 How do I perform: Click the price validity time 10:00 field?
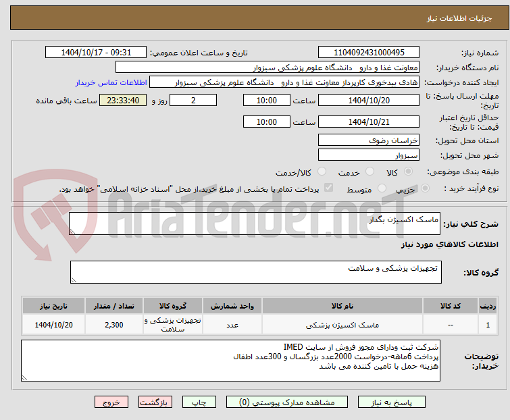pos(267,122)
